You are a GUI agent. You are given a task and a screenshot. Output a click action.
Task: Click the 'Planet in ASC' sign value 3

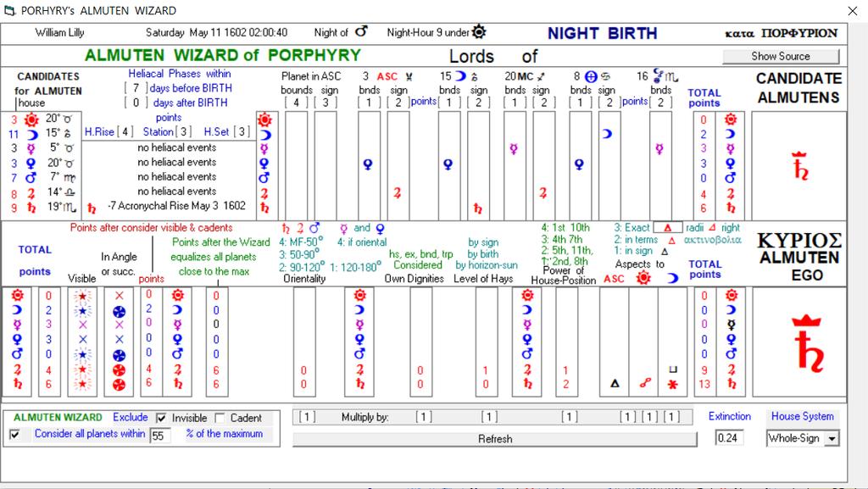coord(325,103)
